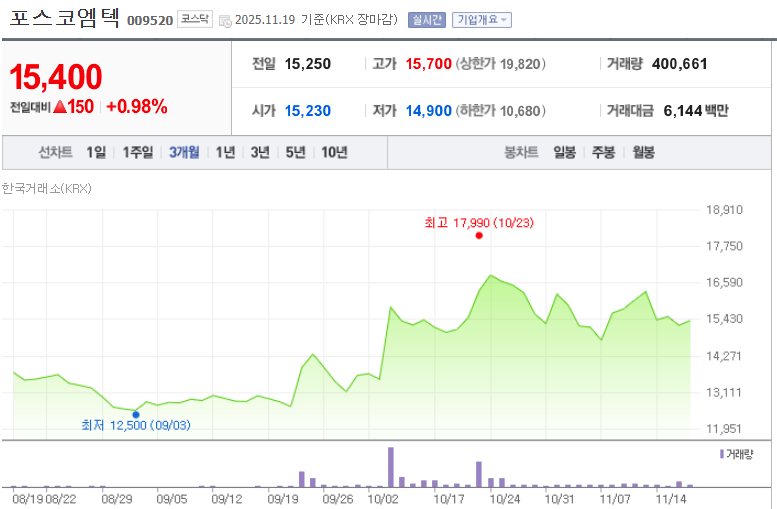Show the 주봉 weekly candle chart
Image resolution: width=777 pixels, height=509 pixels.
pos(604,152)
